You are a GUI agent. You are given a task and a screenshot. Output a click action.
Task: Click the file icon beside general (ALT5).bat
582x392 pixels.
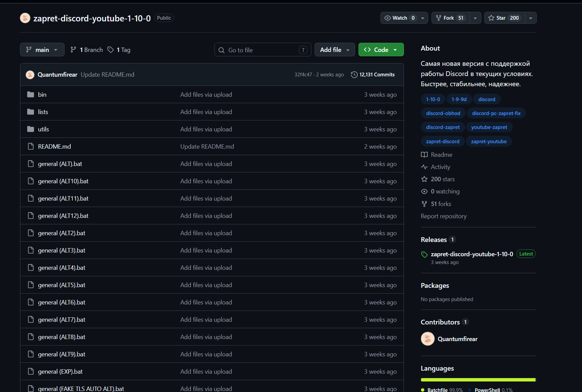pos(31,285)
